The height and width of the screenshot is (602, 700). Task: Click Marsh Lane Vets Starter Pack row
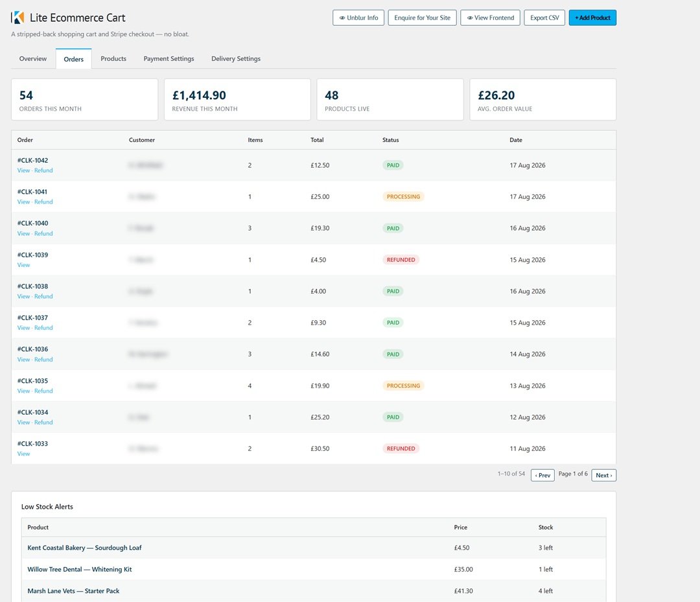pos(314,590)
